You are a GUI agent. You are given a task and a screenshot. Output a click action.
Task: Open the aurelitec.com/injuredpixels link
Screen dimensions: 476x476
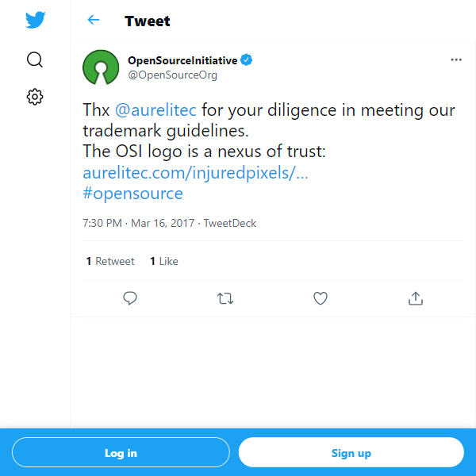(195, 172)
